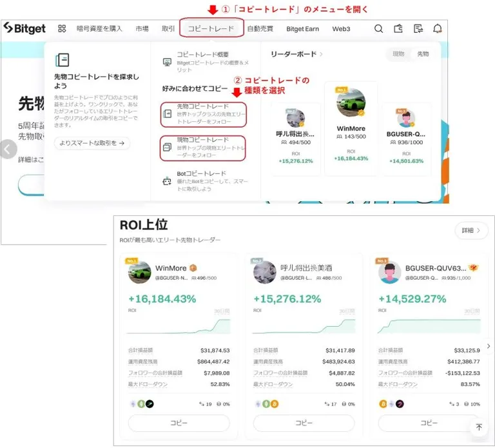495x448 pixels.
Task: Click WinMore verified badge in ROI card
Action: 193,268
